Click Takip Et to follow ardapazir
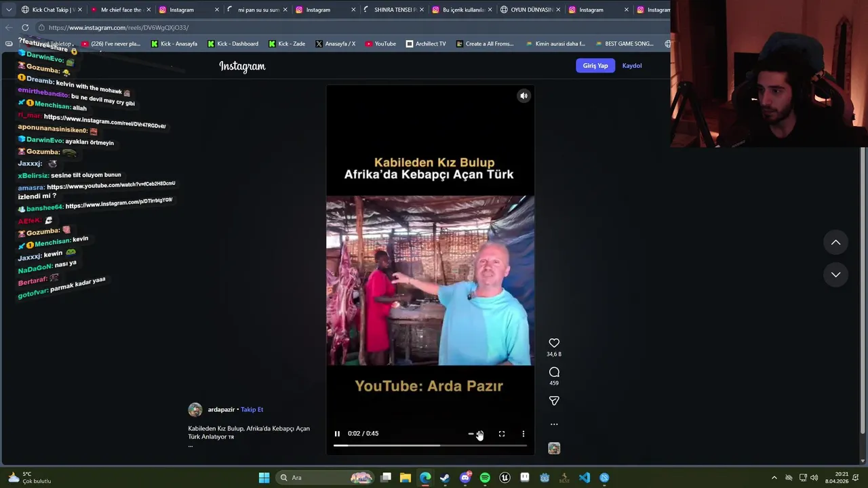The height and width of the screenshot is (488, 868). (252, 409)
